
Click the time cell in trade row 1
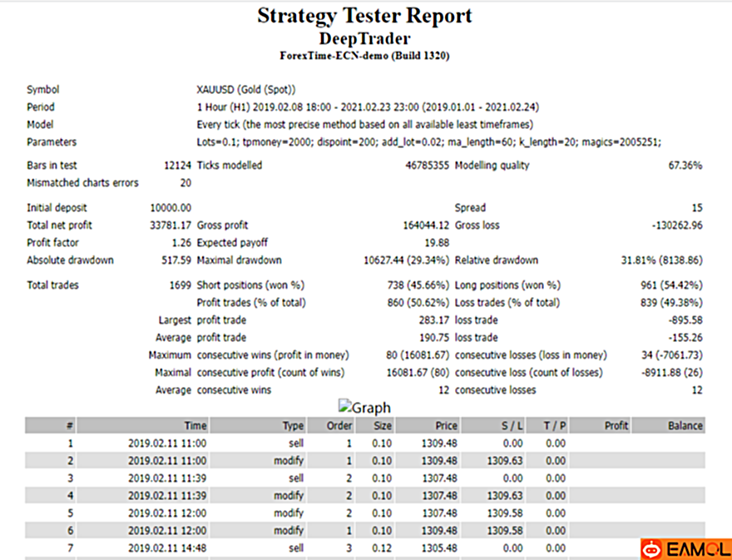tap(167, 444)
